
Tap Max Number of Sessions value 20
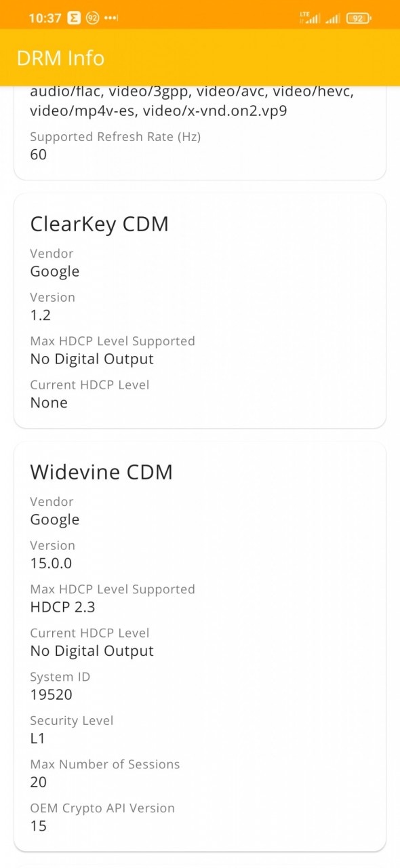click(39, 782)
